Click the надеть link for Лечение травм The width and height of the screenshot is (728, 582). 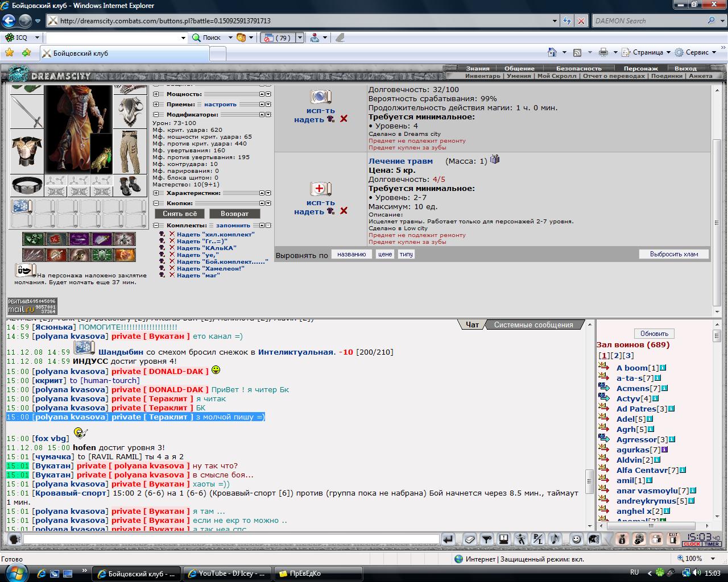tap(309, 211)
